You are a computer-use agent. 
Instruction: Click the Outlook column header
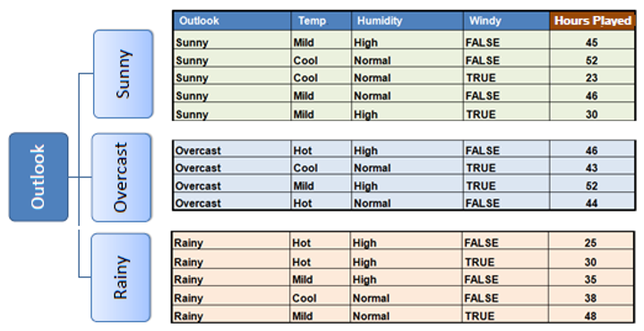point(232,21)
